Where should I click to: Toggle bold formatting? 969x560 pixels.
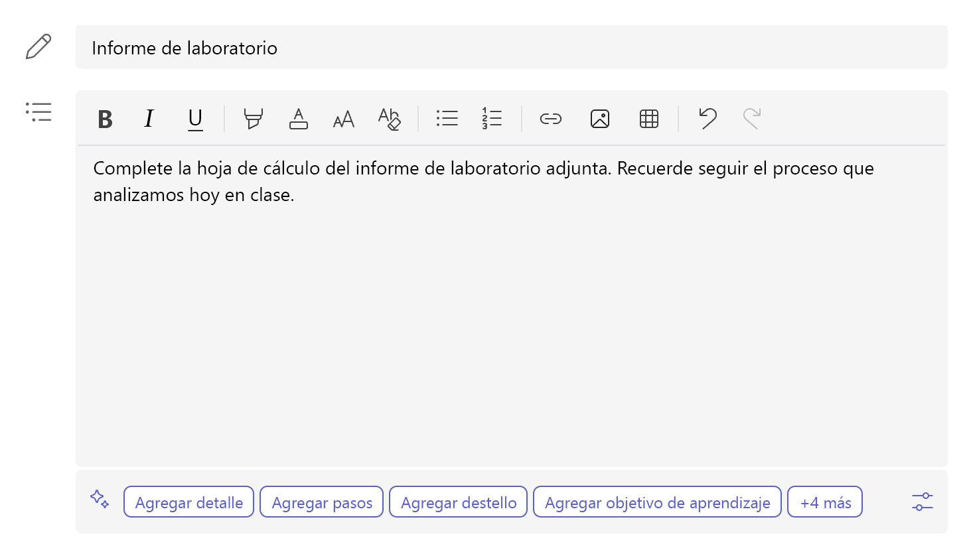[105, 119]
